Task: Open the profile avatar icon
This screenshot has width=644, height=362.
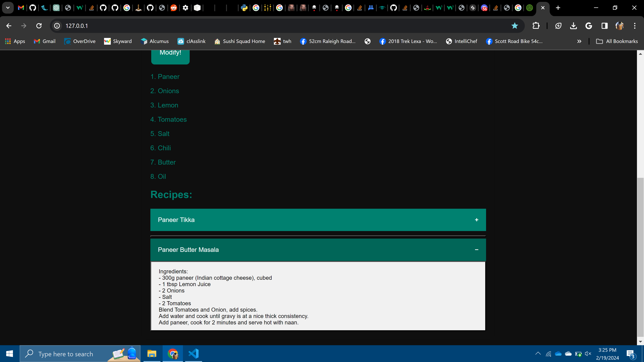Action: coord(619,26)
